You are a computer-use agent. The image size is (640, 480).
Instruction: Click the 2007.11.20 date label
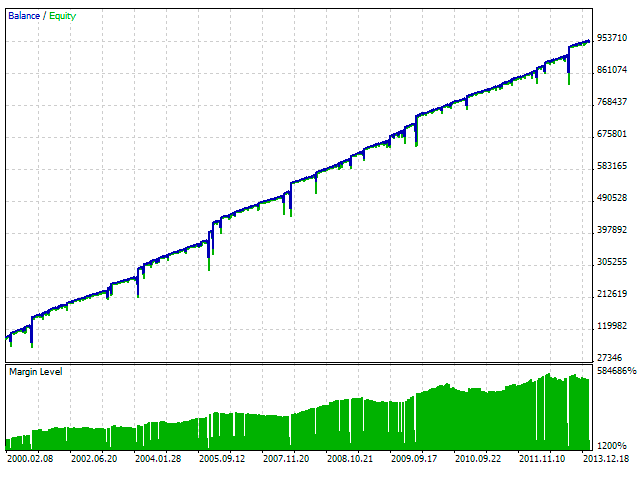(x=286, y=459)
